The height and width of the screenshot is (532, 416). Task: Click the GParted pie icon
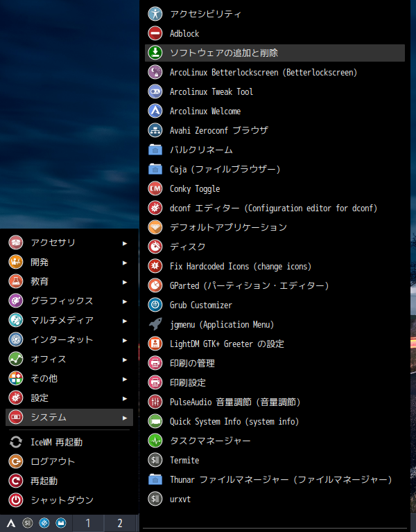pyautogui.click(x=155, y=285)
